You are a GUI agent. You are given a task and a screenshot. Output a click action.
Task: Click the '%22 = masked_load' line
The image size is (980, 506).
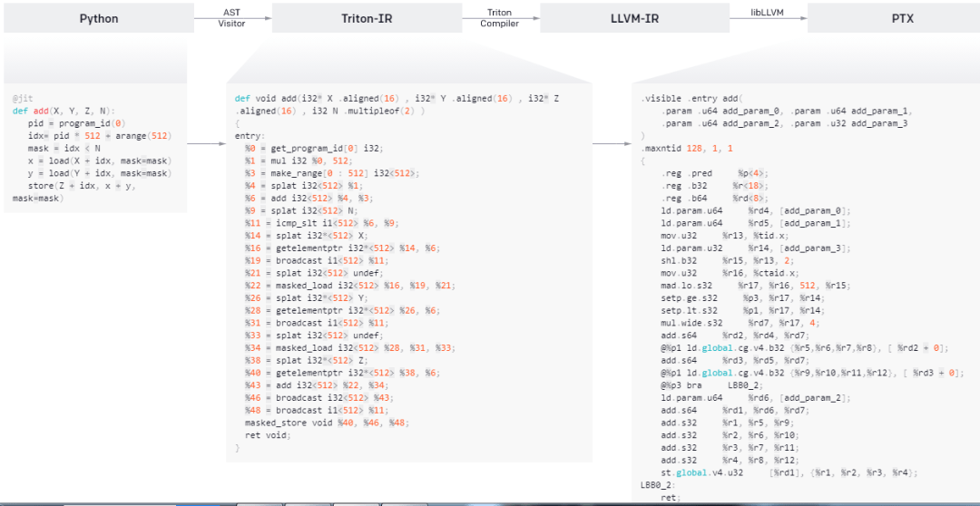(x=350, y=285)
